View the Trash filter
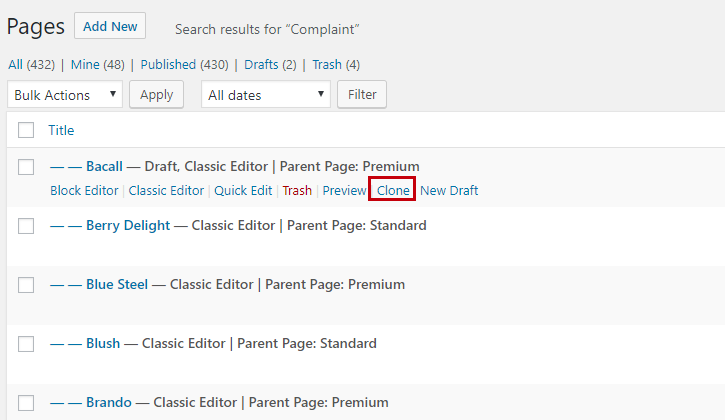The height and width of the screenshot is (420, 725). click(327, 65)
